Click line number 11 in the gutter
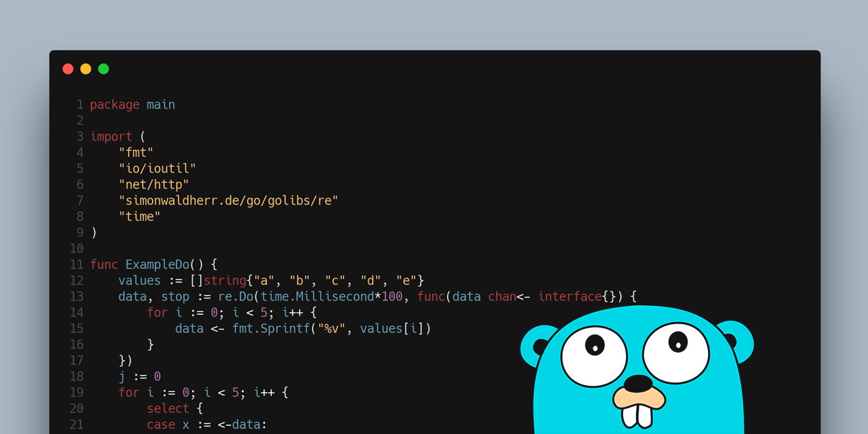 tap(77, 264)
